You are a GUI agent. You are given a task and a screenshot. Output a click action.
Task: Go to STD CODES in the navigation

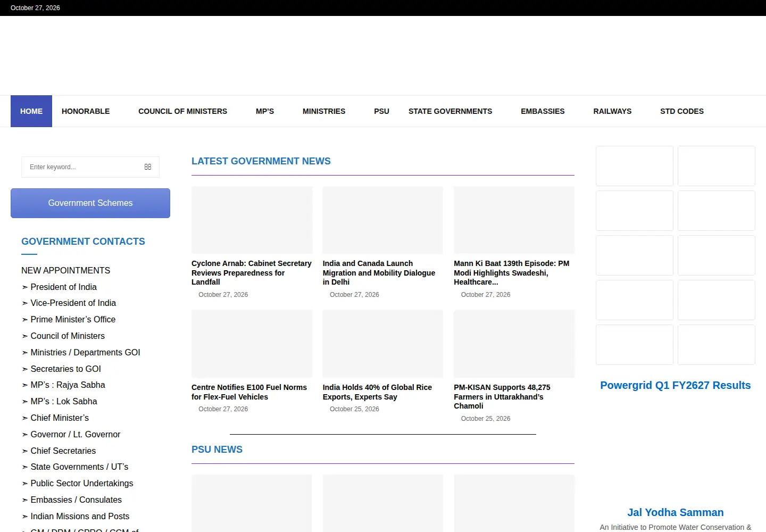click(682, 111)
